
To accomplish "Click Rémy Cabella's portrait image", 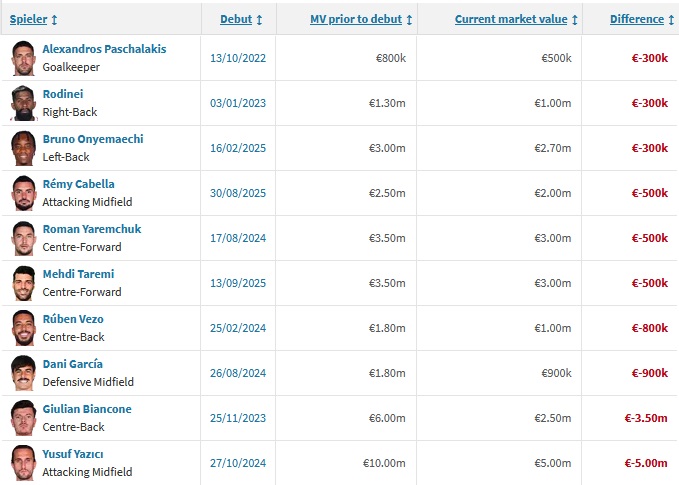I will coord(23,193).
